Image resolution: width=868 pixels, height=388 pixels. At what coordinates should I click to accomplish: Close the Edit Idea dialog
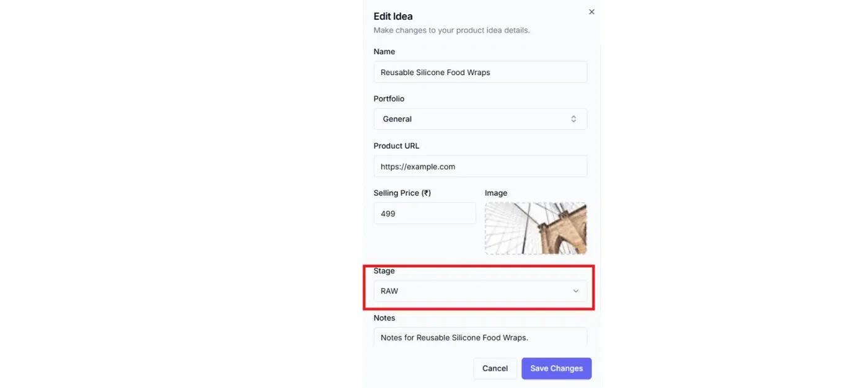(x=591, y=12)
